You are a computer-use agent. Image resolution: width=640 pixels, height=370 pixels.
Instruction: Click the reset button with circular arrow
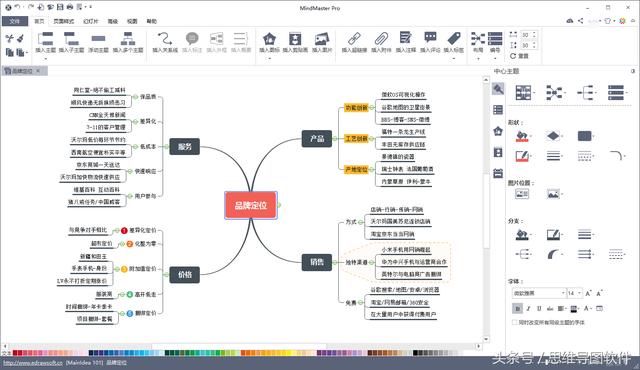pos(519,56)
